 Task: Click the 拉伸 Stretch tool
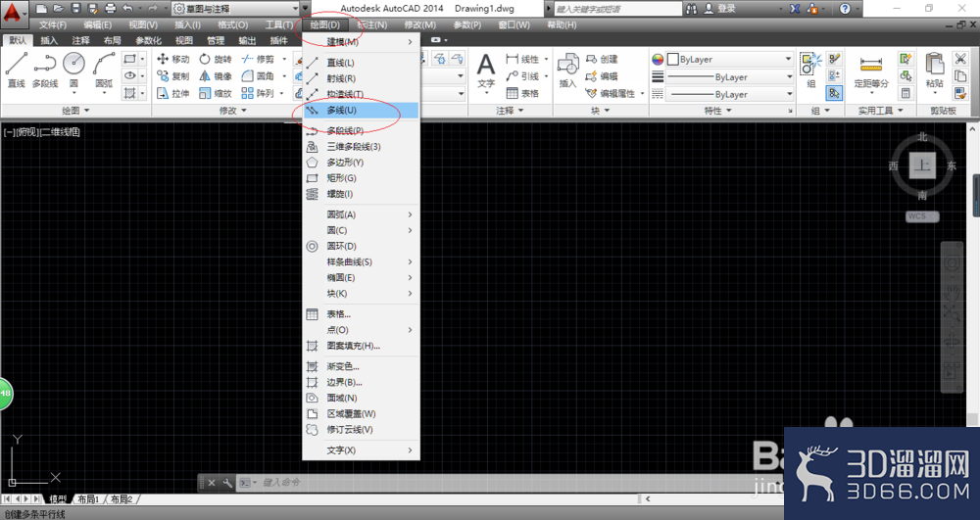coord(173,93)
